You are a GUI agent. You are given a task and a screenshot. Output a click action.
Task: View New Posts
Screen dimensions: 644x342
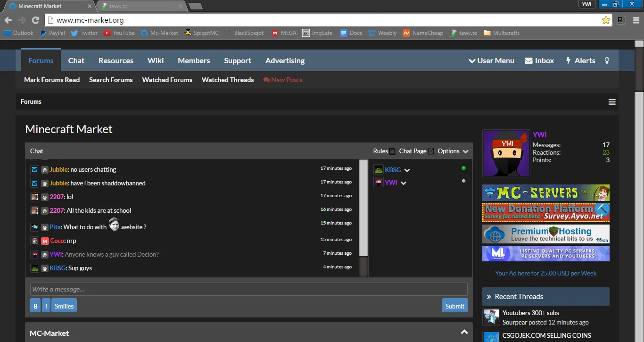283,80
